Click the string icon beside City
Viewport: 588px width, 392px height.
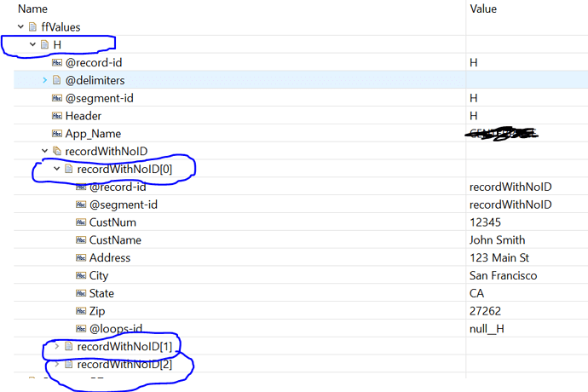point(81,276)
